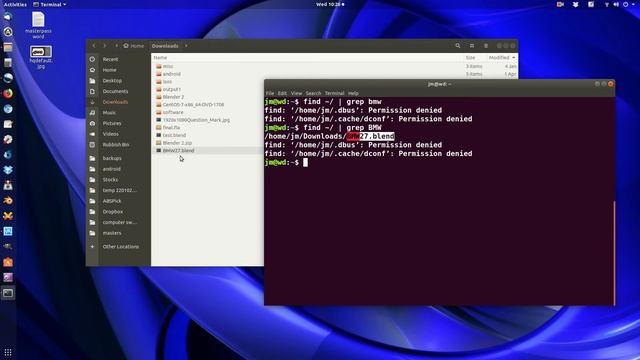Open Pictures folder in the sidebar
Viewport: 640px width, 360px height.
click(112, 123)
